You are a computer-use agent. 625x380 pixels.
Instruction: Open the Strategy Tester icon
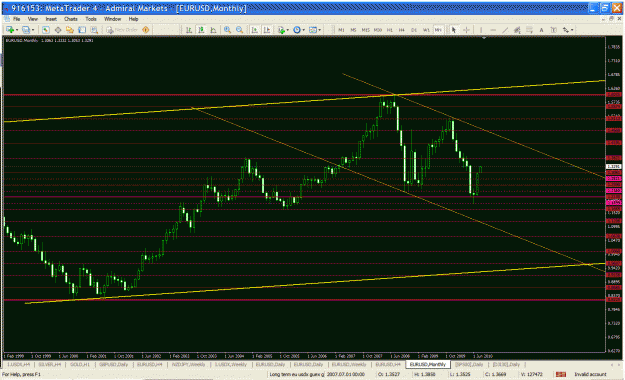coord(94,30)
